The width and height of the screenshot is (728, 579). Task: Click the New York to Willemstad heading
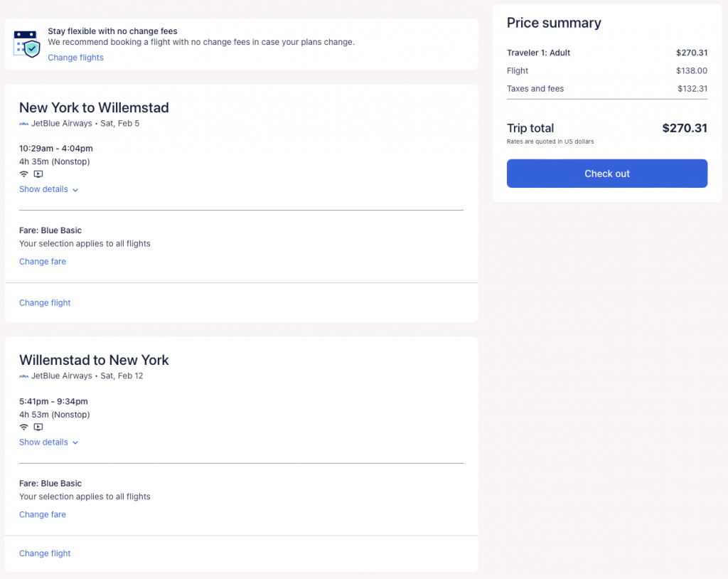[94, 108]
